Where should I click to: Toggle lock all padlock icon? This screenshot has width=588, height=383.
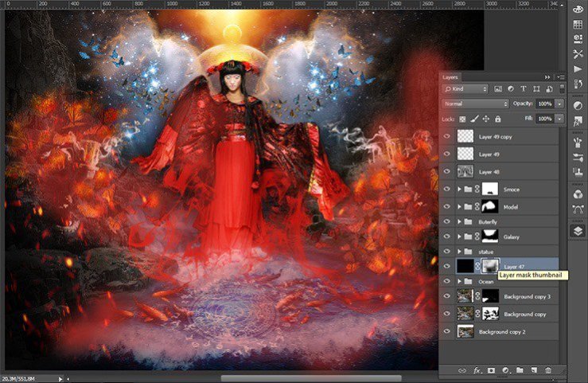(x=497, y=119)
